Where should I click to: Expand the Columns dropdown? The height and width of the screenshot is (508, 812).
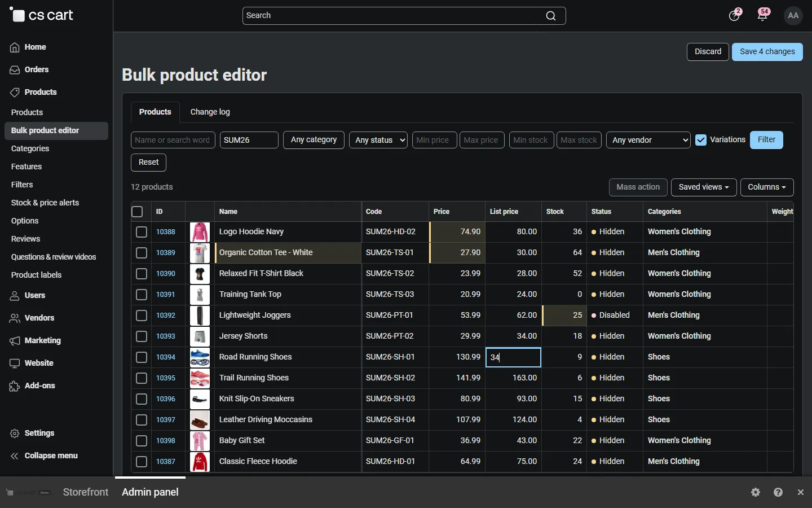pos(767,187)
